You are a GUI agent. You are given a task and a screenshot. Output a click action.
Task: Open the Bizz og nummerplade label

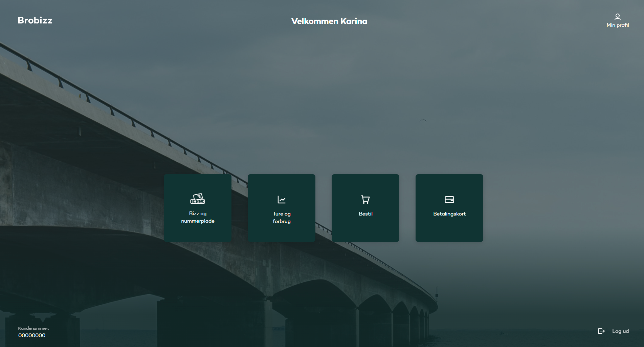(x=198, y=217)
